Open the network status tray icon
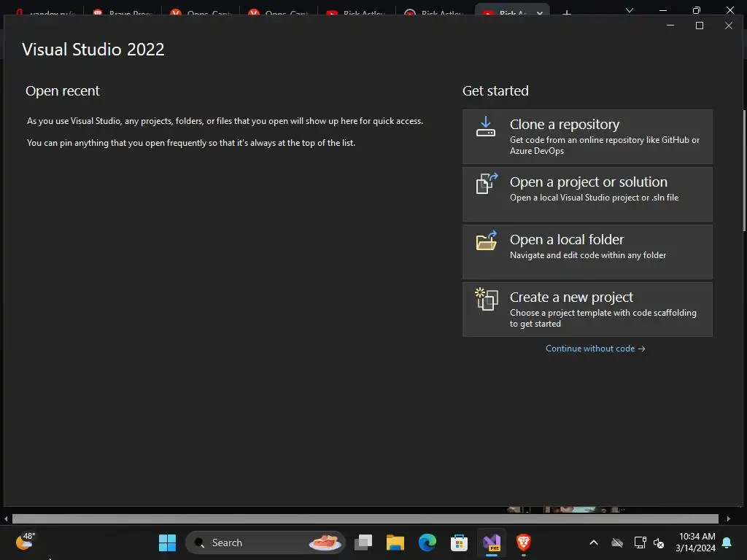 [640, 542]
